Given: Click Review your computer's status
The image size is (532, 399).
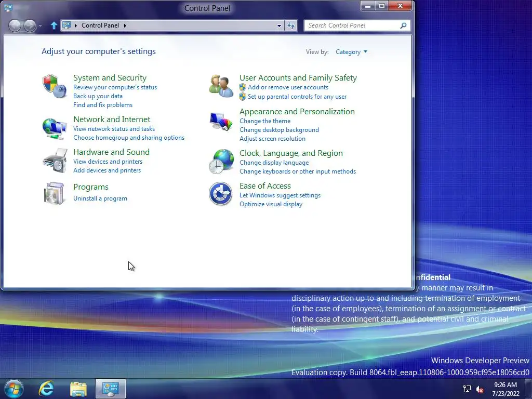Looking at the screenshot, I should pyautogui.click(x=115, y=87).
